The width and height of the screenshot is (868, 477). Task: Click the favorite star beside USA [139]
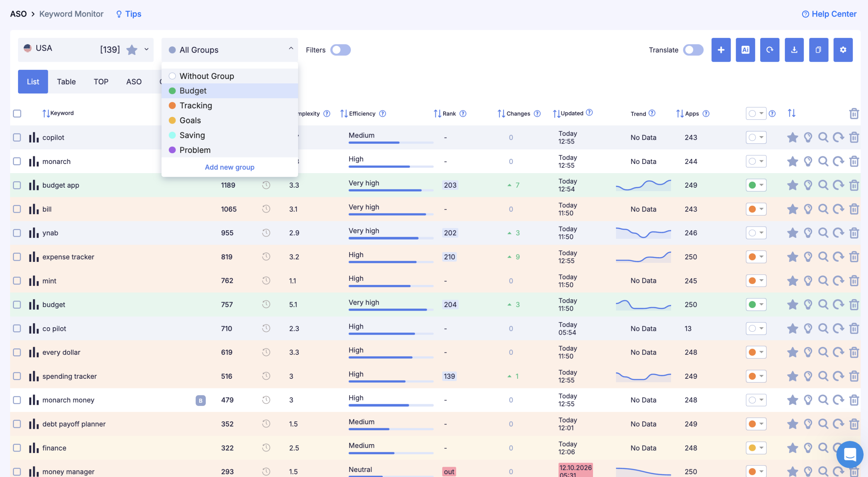click(x=132, y=50)
